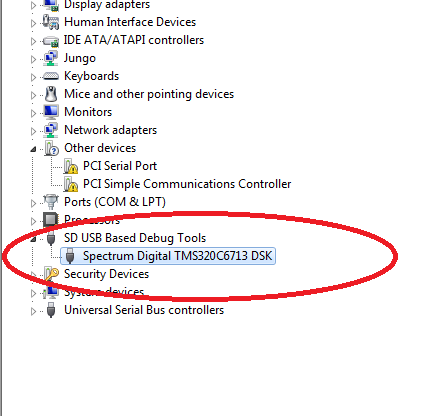
Task: Expand the Ports (COM & LPT) node
Action: click(33, 203)
